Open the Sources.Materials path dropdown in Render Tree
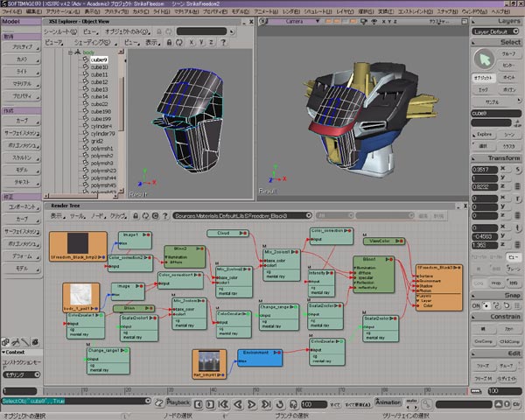 (x=309, y=216)
